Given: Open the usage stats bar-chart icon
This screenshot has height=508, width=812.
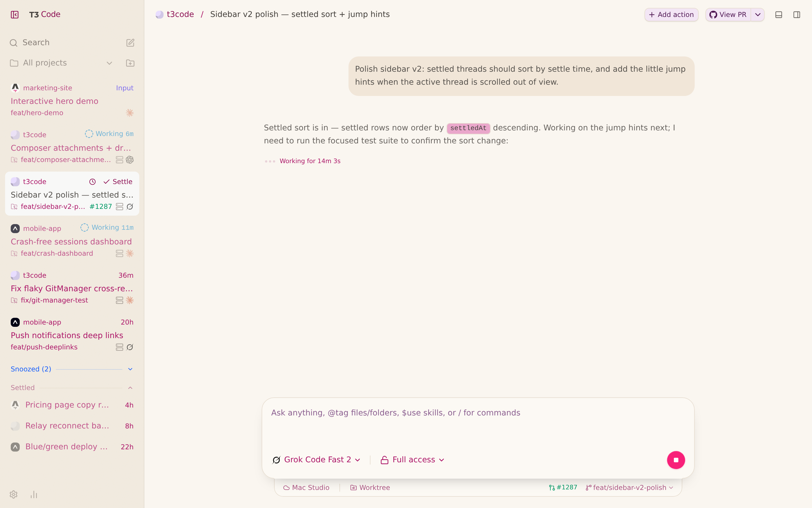Looking at the screenshot, I should [x=34, y=494].
